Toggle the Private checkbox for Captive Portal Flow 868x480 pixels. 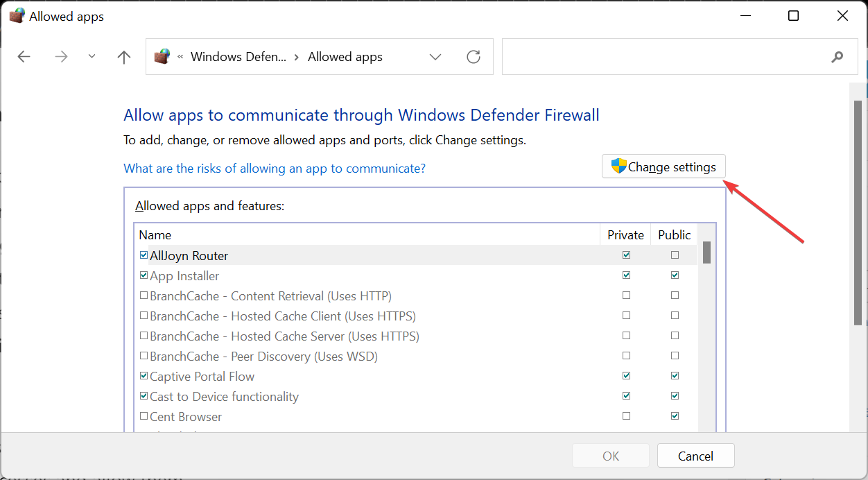coord(627,376)
